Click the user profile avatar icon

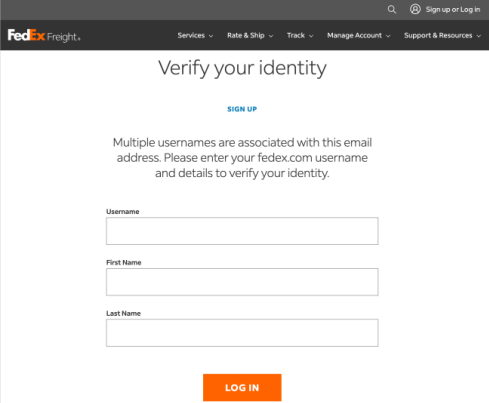pyautogui.click(x=415, y=9)
